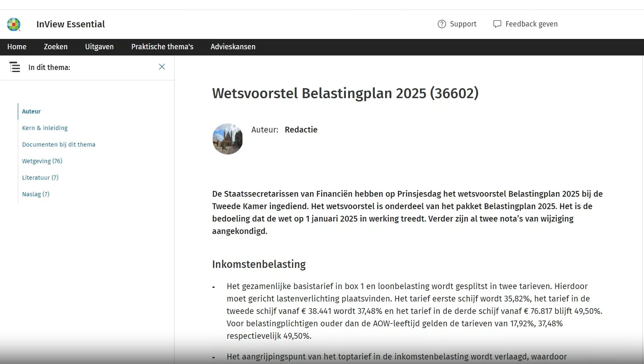Navigate to Kern & inleiding section
This screenshot has width=644, height=364.
pyautogui.click(x=45, y=128)
